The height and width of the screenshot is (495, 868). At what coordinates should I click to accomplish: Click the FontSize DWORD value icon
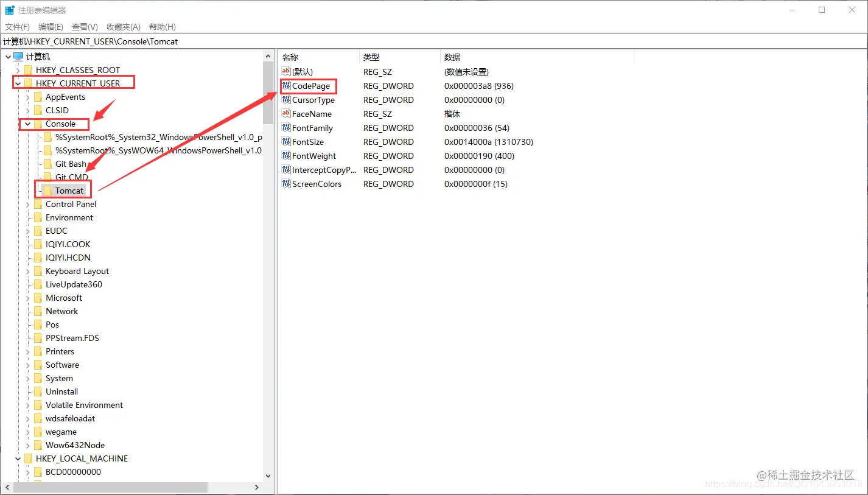tap(286, 142)
